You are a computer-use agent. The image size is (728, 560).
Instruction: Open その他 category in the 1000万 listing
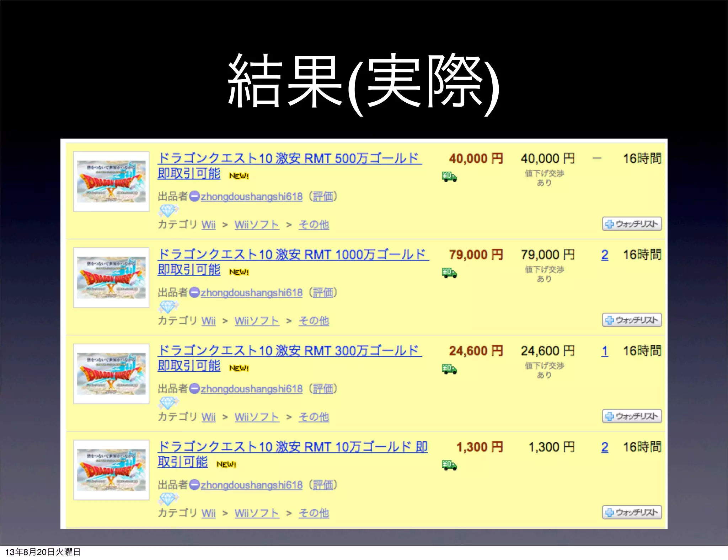[x=314, y=321]
